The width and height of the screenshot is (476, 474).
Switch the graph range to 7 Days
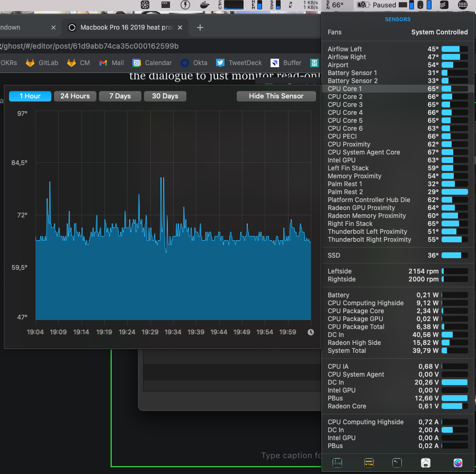pos(120,96)
